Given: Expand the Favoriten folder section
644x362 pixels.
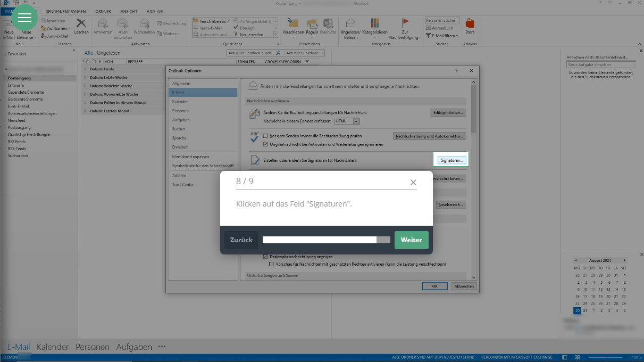Looking at the screenshot, I should [x=5, y=54].
